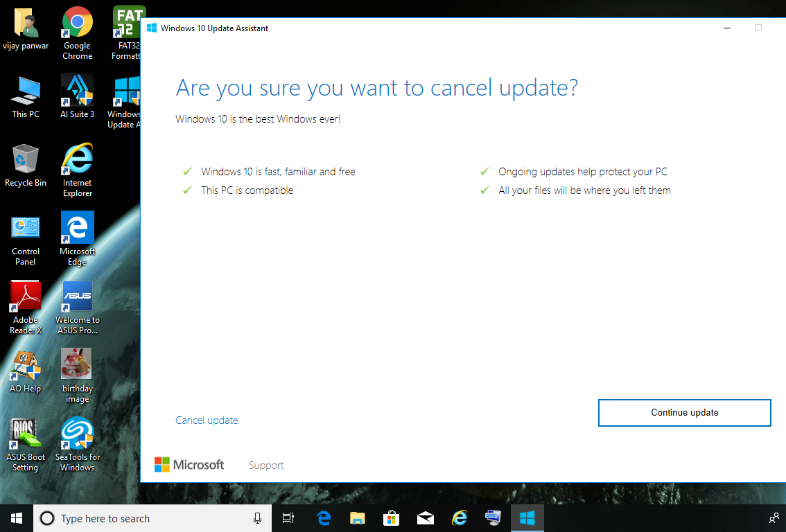Open Welcome to ASUS Pro shortcut
The height and width of the screenshot is (532, 786).
77,308
